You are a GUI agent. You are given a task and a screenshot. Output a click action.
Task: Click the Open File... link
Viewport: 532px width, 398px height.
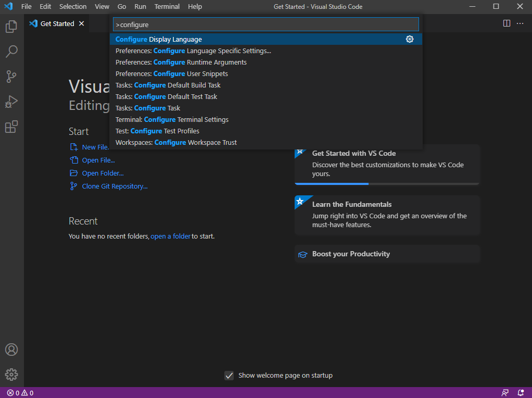click(98, 160)
